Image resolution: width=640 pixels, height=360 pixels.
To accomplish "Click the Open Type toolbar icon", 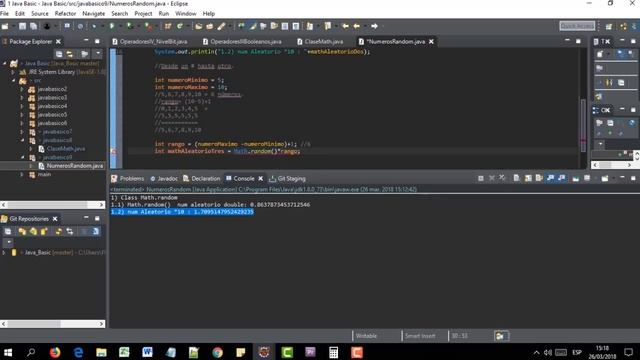I will click(x=198, y=26).
